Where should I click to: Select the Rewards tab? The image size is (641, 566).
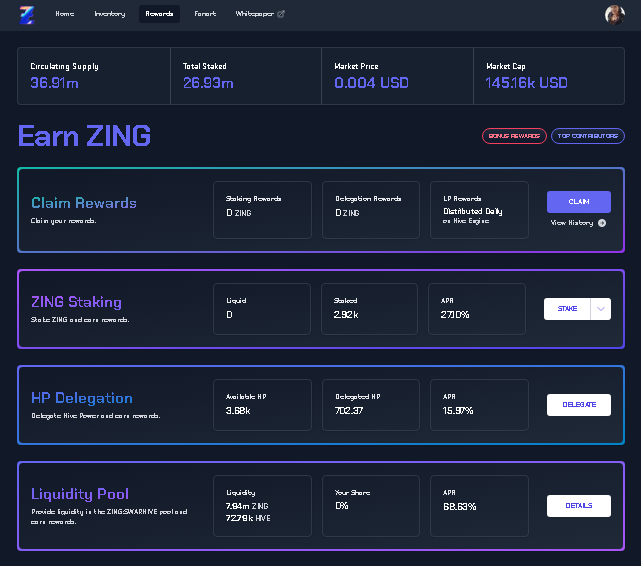pos(159,14)
